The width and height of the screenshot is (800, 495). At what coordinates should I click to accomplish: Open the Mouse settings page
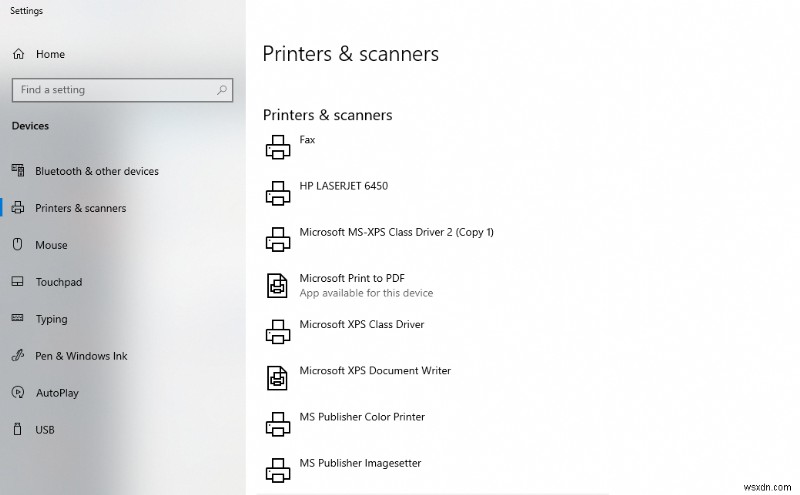51,245
